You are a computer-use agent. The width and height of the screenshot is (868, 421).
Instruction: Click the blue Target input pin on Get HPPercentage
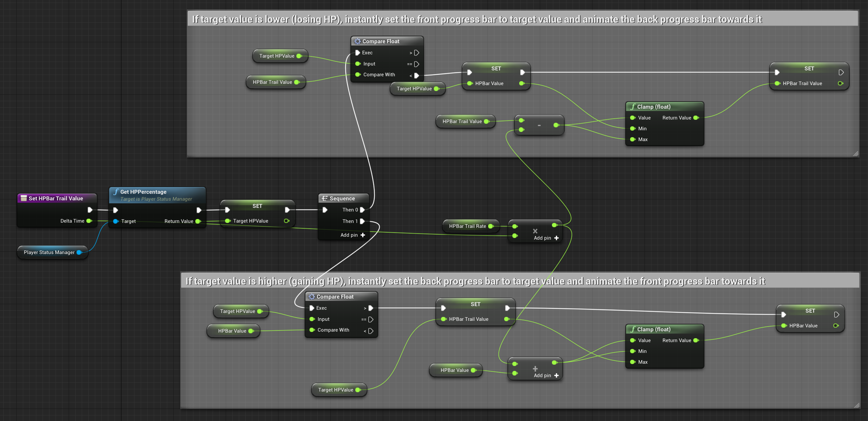pyautogui.click(x=115, y=221)
